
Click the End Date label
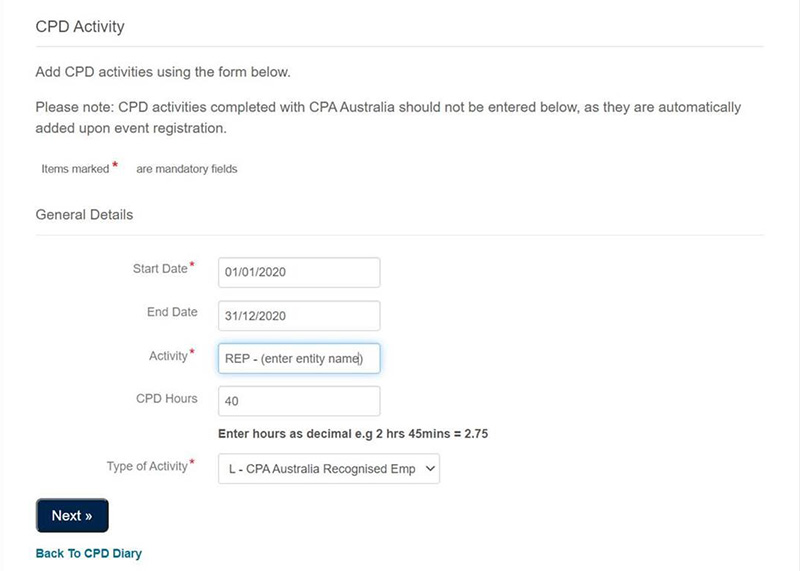[x=172, y=312]
